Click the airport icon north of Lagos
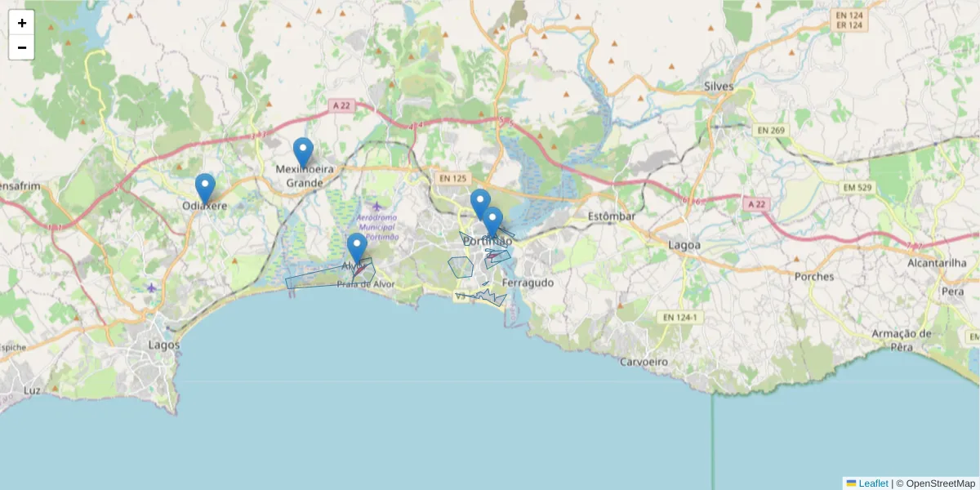Image resolution: width=980 pixels, height=490 pixels. [x=152, y=287]
